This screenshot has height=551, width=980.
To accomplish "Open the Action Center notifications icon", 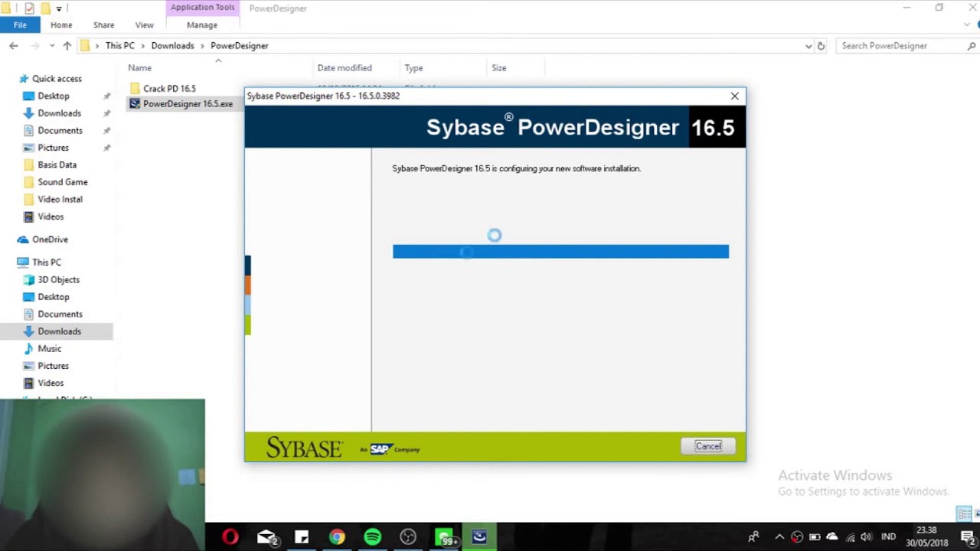I will [x=967, y=536].
